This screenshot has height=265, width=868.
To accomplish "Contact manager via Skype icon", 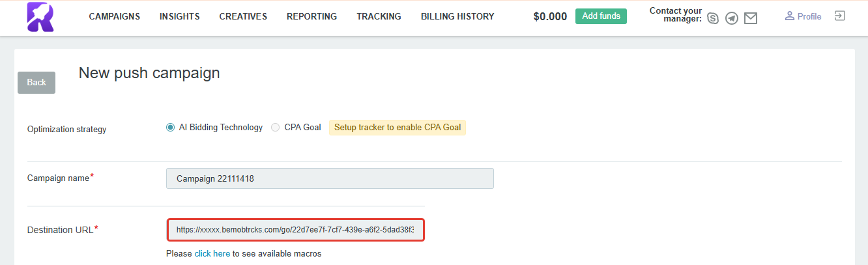I will [713, 19].
